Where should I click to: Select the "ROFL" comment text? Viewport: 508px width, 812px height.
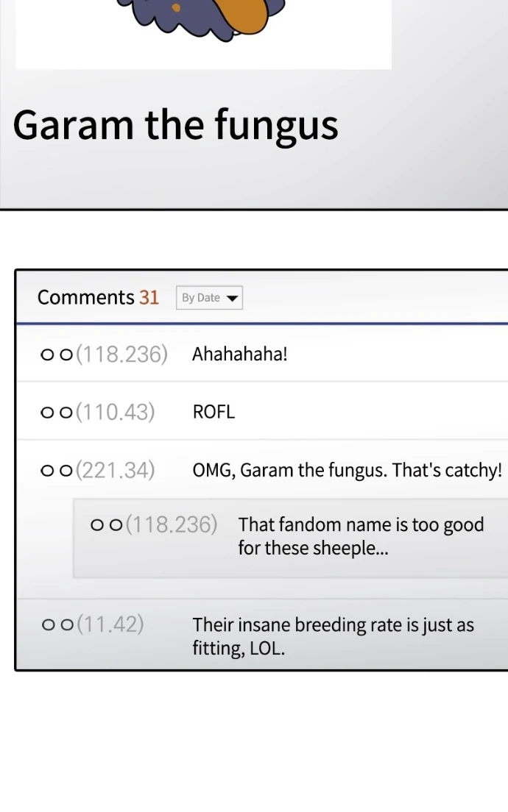[214, 412]
